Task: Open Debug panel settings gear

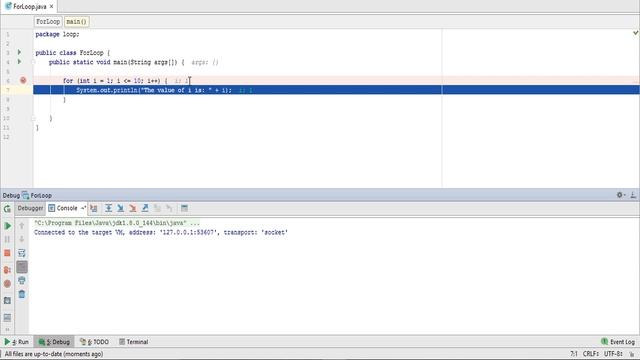Action: click(x=620, y=195)
